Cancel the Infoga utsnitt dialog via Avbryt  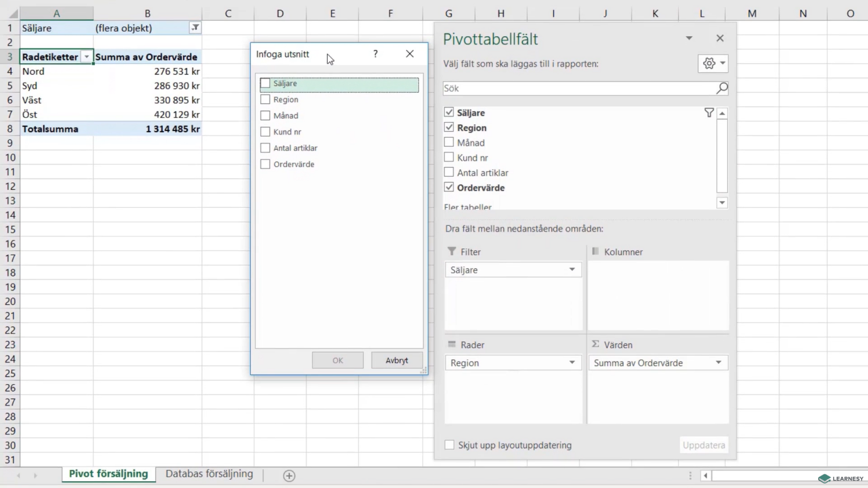[x=396, y=360]
